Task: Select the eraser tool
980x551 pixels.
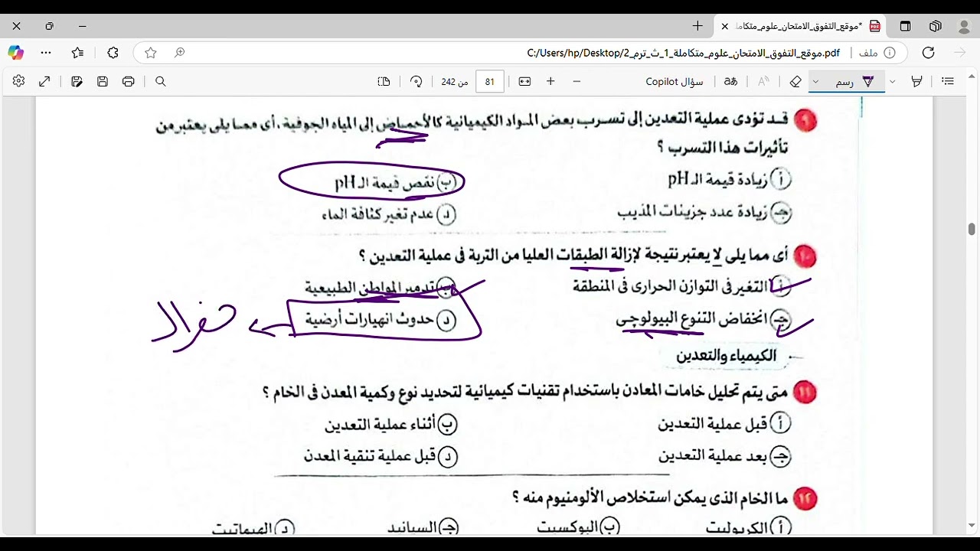Action: tap(795, 81)
